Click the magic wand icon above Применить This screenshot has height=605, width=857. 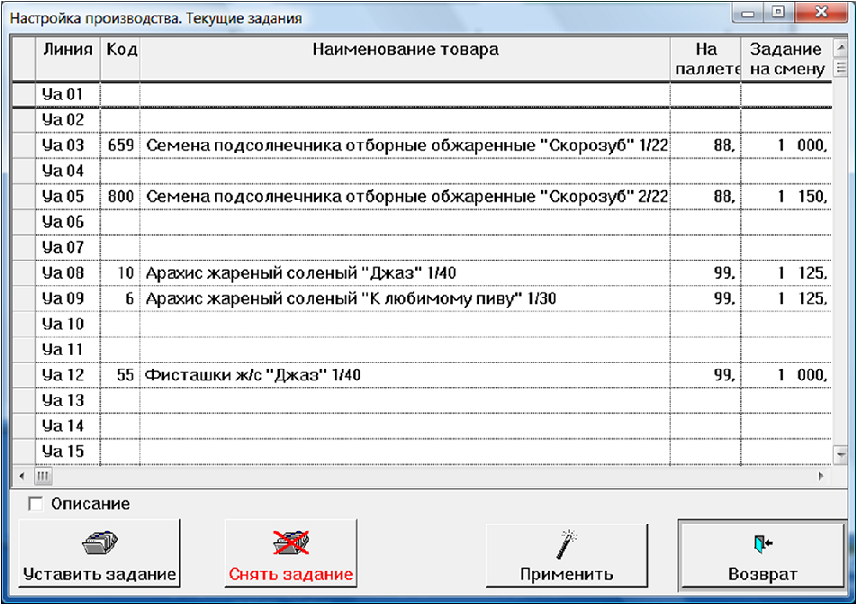(567, 544)
